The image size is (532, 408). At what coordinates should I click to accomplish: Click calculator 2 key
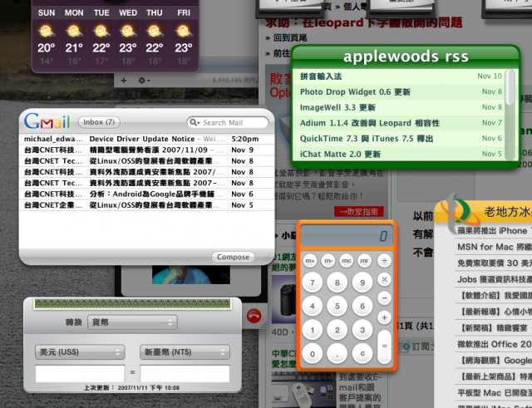point(337,330)
